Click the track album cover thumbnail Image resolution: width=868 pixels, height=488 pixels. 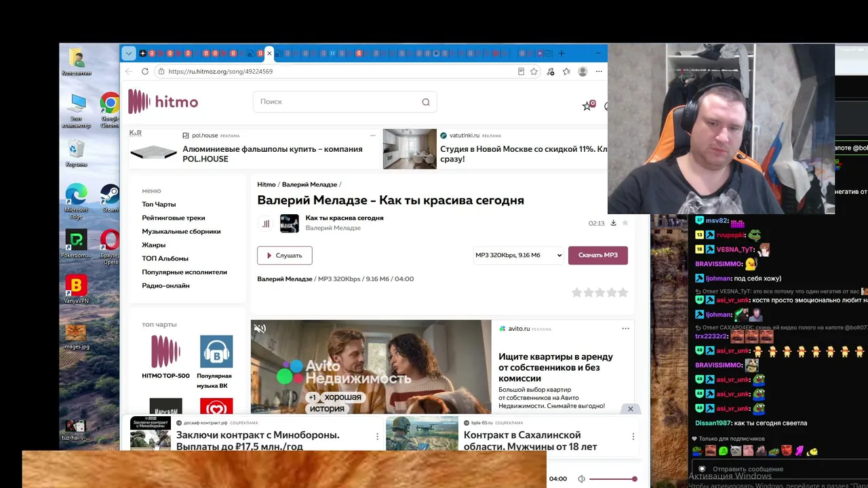pos(290,224)
